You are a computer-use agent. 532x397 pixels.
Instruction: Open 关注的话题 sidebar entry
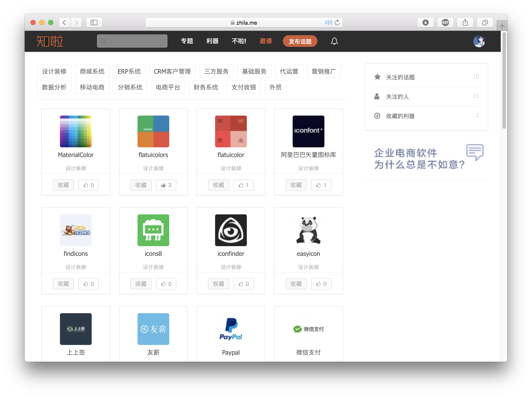click(400, 77)
